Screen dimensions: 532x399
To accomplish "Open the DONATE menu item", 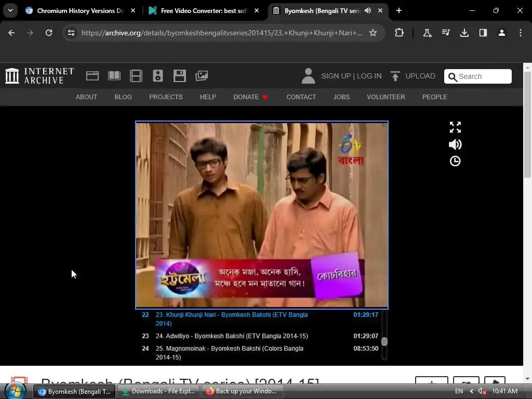I will tap(250, 97).
